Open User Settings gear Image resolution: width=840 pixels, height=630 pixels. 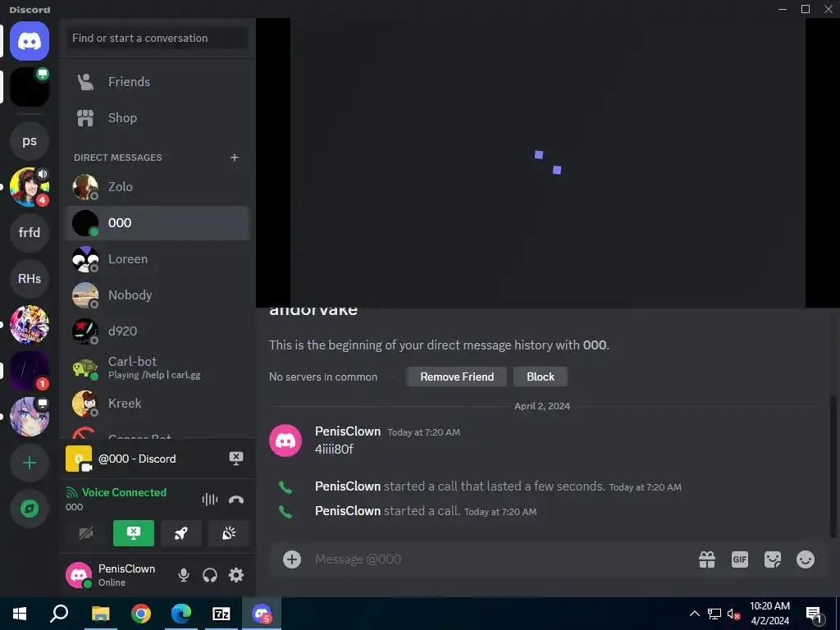click(x=236, y=575)
